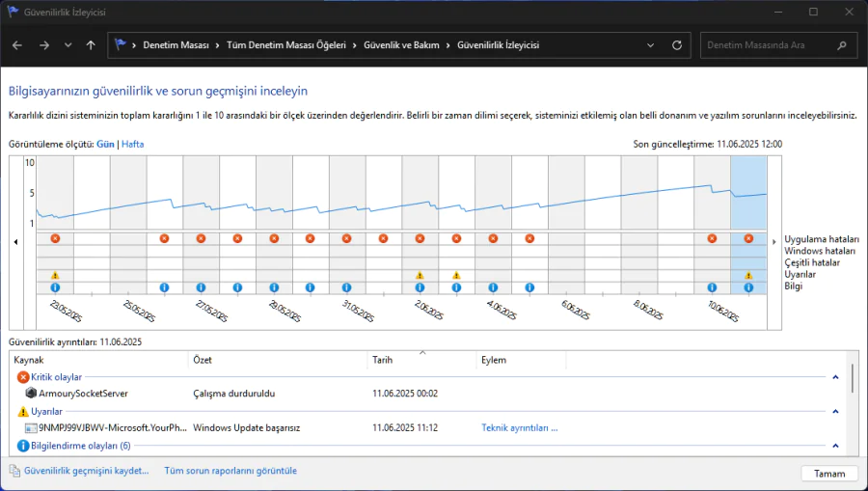Image resolution: width=868 pixels, height=491 pixels.
Task: Shift the chart to earlier dates with left arrow
Action: pos(15,242)
